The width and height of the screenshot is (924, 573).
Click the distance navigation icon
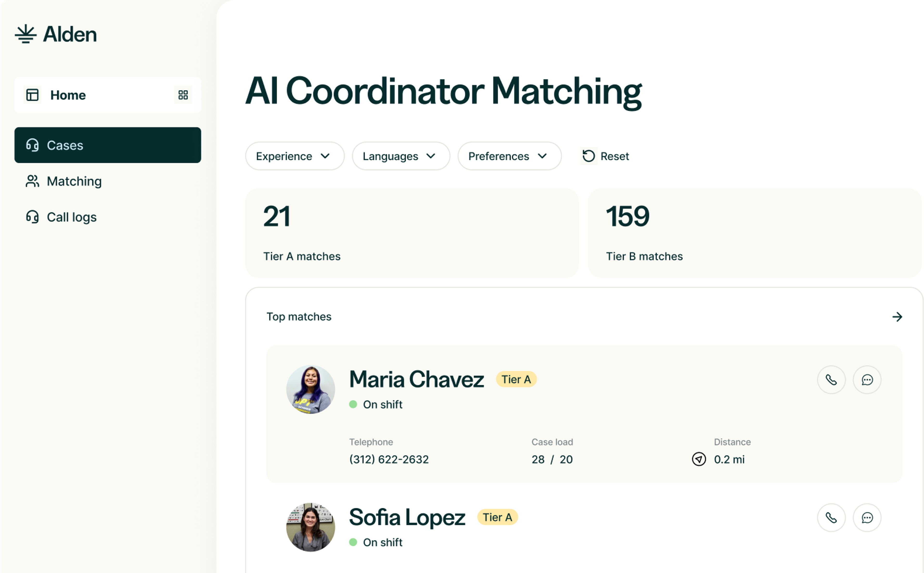click(699, 459)
